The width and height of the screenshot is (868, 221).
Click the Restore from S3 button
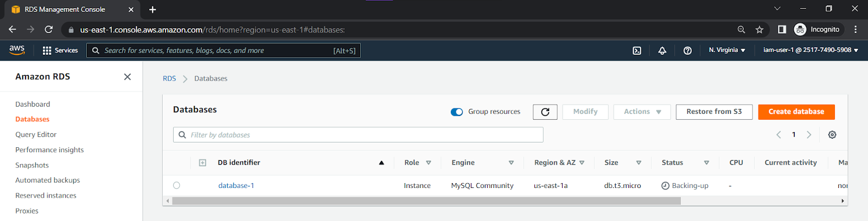[x=714, y=112]
